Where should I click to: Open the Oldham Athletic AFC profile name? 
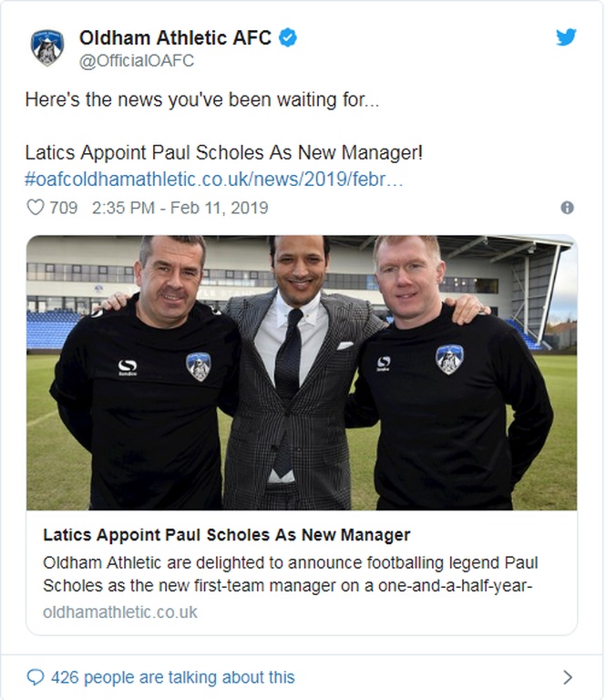175,37
